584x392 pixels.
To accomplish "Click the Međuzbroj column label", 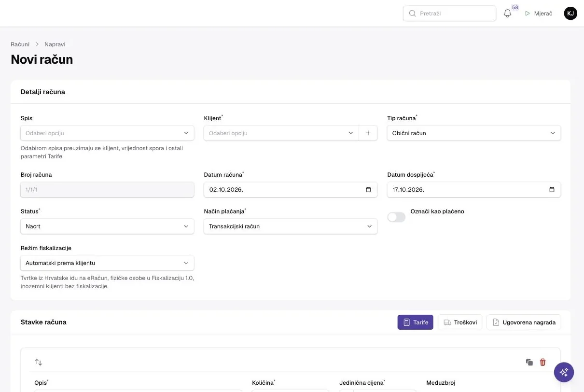I will tap(441, 383).
